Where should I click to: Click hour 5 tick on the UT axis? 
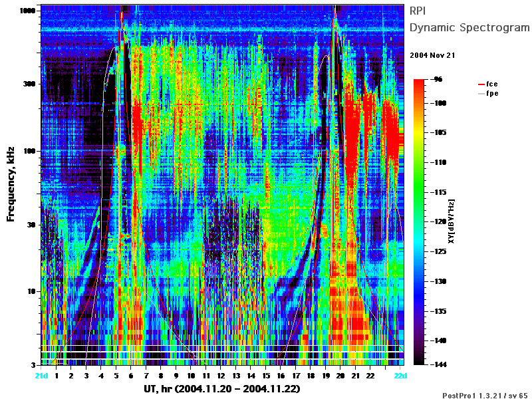coord(116,376)
